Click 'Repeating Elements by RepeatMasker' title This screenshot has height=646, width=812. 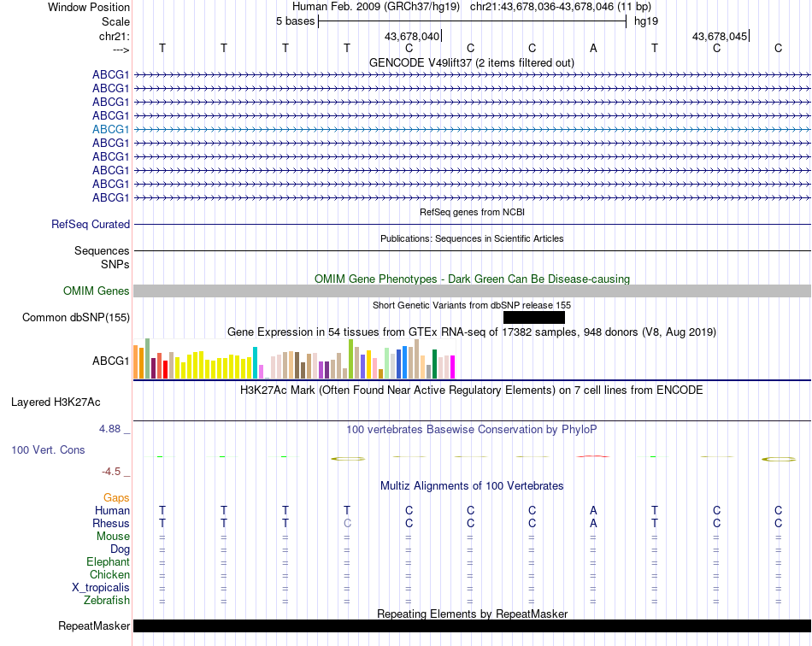(472, 614)
